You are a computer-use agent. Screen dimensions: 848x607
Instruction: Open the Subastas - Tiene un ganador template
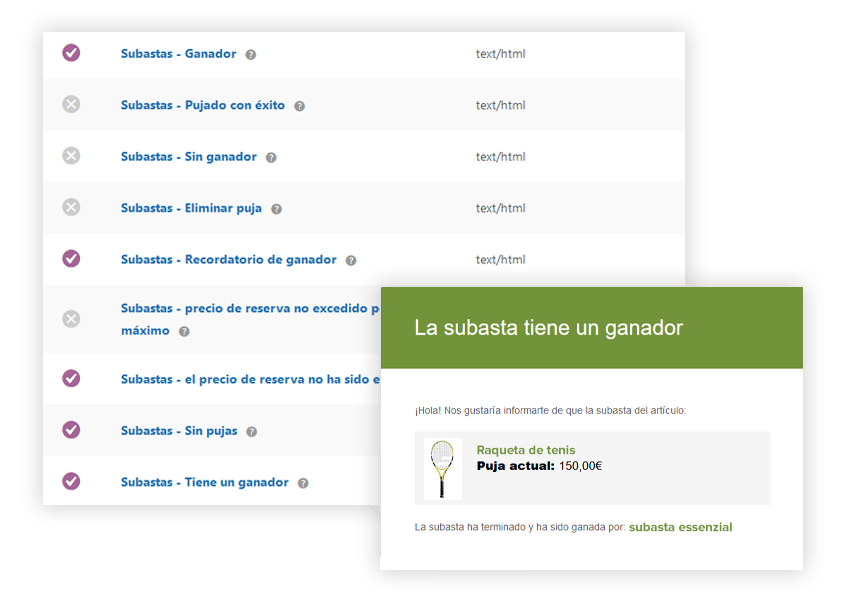point(205,482)
